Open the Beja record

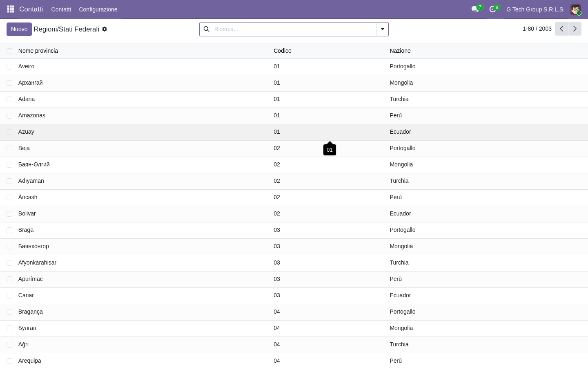click(24, 148)
